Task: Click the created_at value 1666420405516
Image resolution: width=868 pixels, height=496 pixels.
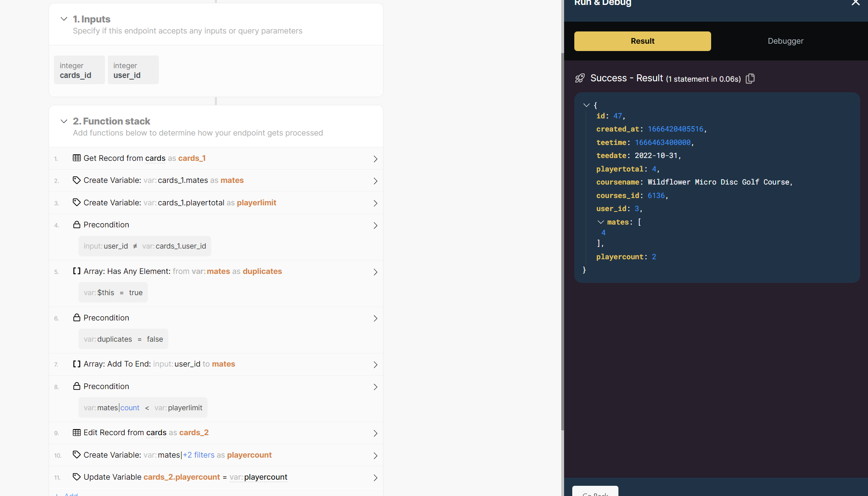Action: coord(676,129)
